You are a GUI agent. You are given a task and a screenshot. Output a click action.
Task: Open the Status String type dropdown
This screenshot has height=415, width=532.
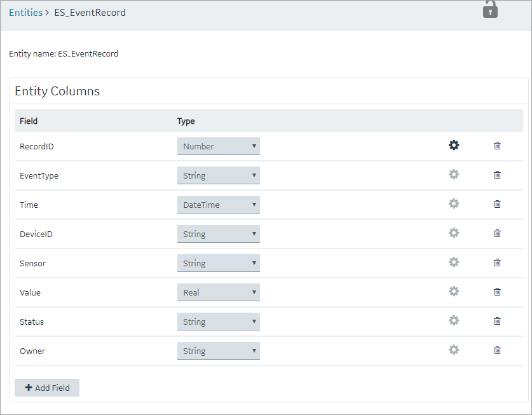click(x=219, y=322)
